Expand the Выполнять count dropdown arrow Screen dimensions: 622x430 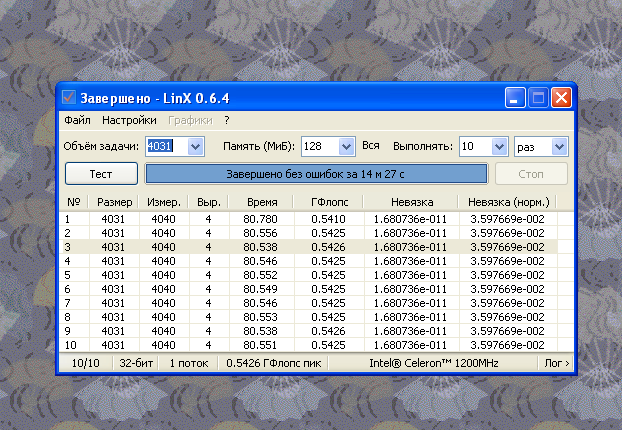coord(499,147)
